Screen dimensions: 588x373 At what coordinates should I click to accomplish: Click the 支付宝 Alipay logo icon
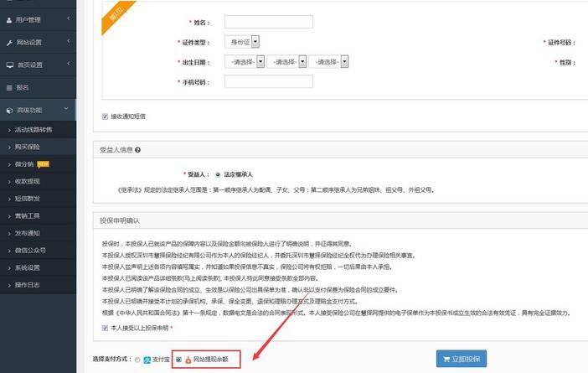coord(147,360)
